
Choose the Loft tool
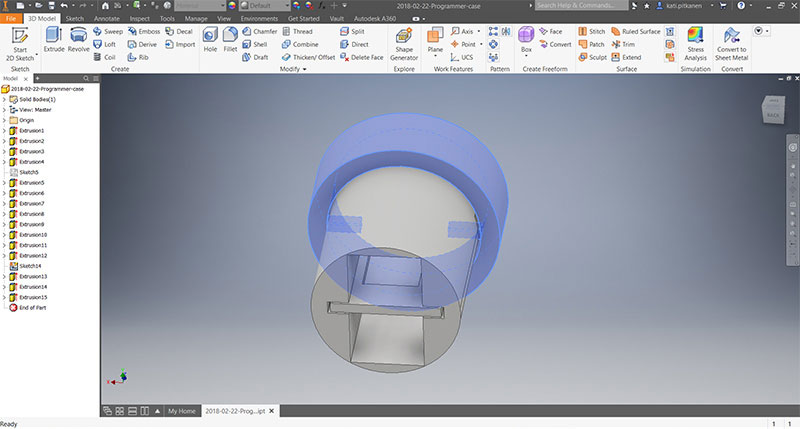(105, 44)
